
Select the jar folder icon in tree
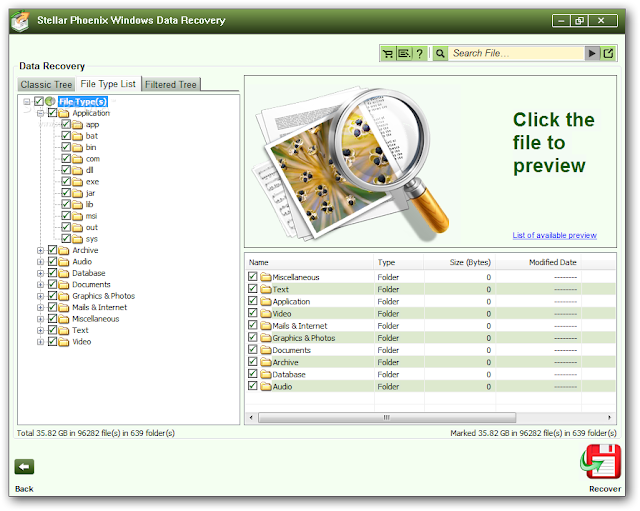pyautogui.click(x=78, y=193)
